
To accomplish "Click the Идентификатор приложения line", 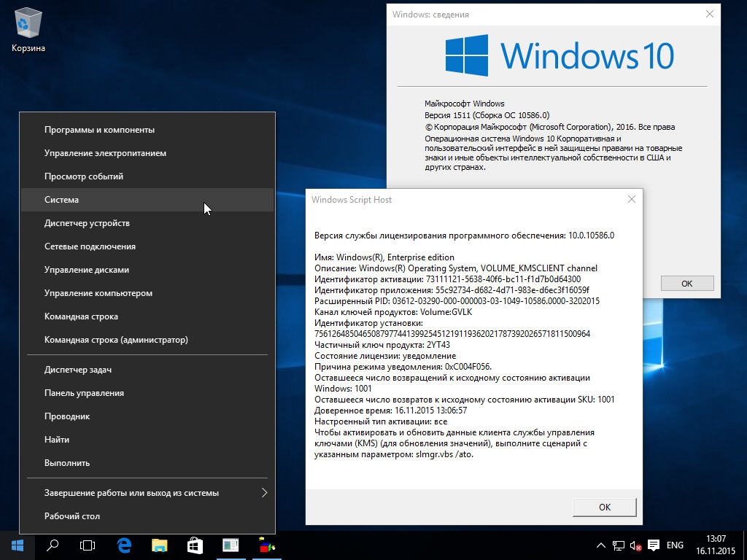I will click(x=452, y=290).
